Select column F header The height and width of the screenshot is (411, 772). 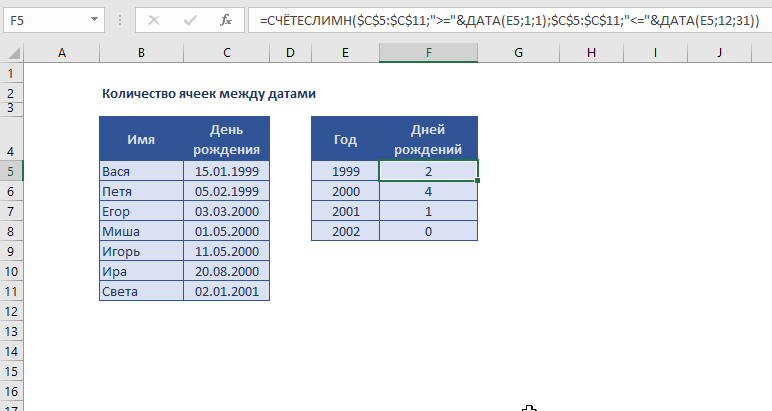coord(428,53)
